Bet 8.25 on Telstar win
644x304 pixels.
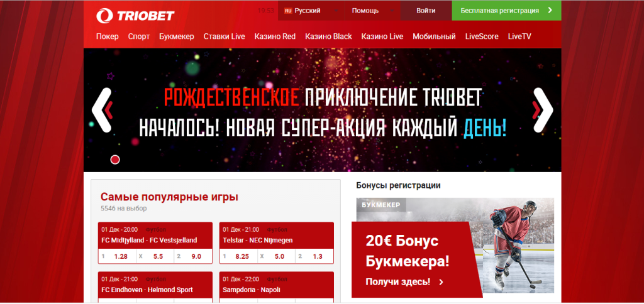tap(238, 256)
